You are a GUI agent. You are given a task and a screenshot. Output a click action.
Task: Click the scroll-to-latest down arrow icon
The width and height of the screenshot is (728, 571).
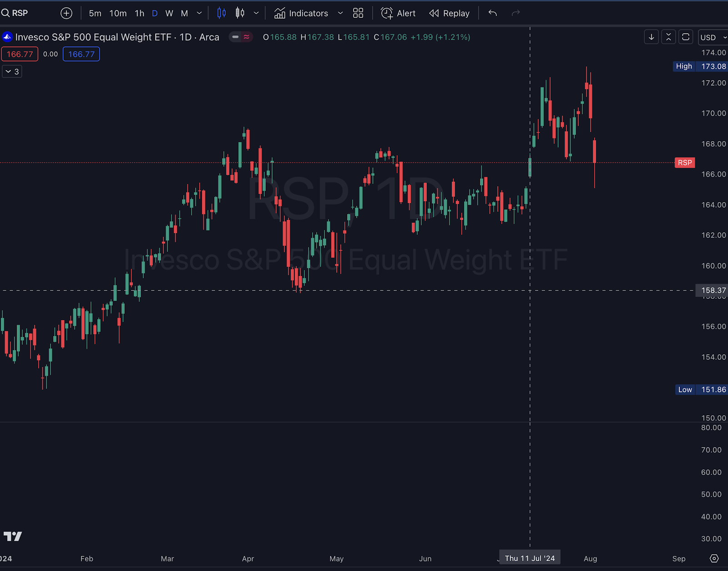tap(652, 37)
